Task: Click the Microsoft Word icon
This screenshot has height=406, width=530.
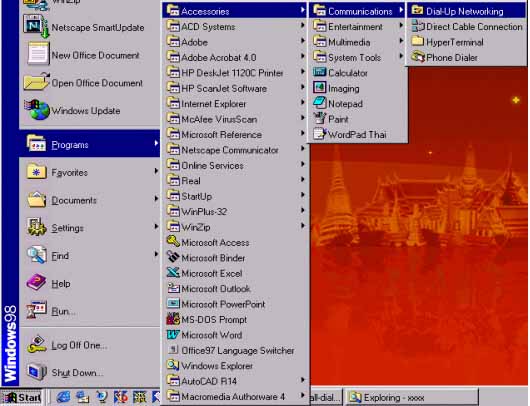Action: 173,334
